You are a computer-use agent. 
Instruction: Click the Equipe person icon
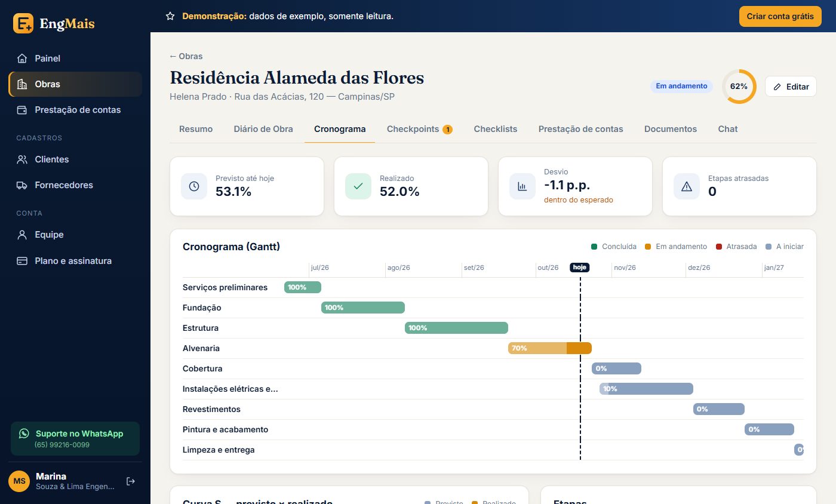(x=22, y=235)
